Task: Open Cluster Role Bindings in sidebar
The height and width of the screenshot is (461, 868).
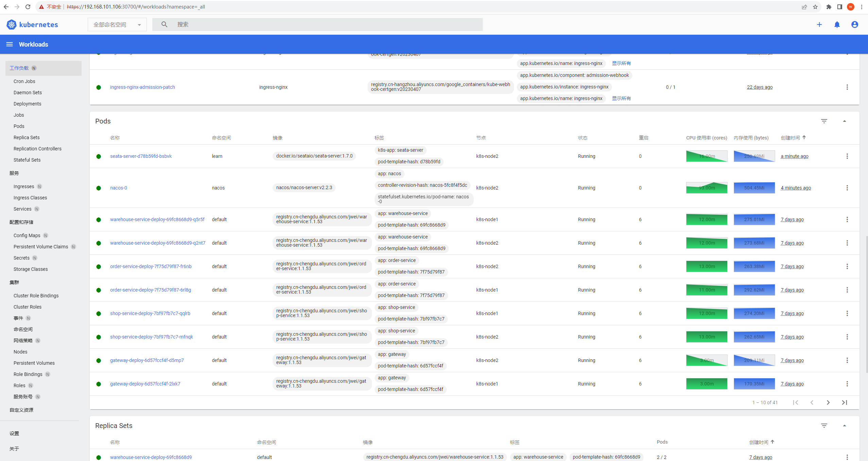Action: (x=36, y=296)
